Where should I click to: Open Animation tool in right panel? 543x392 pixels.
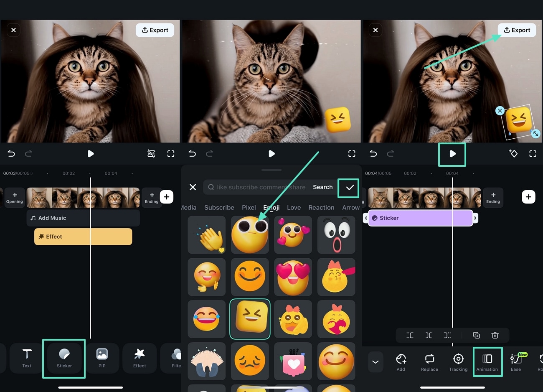pos(487,362)
